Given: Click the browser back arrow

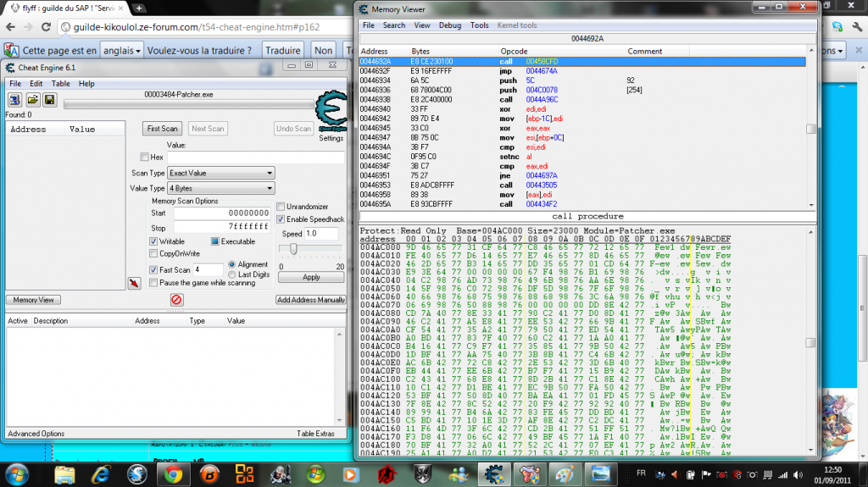Looking at the screenshot, I should [x=10, y=27].
